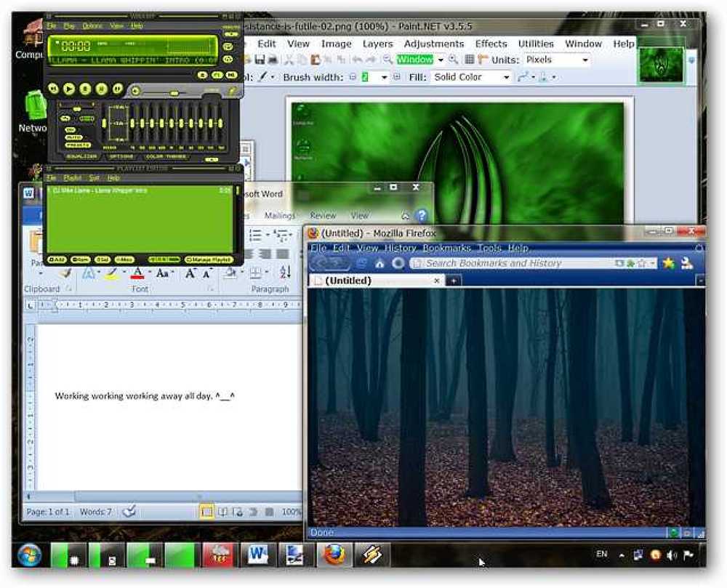Click the Save icon in Paint.NET toolbar
The width and height of the screenshot is (727, 588).
click(260, 60)
